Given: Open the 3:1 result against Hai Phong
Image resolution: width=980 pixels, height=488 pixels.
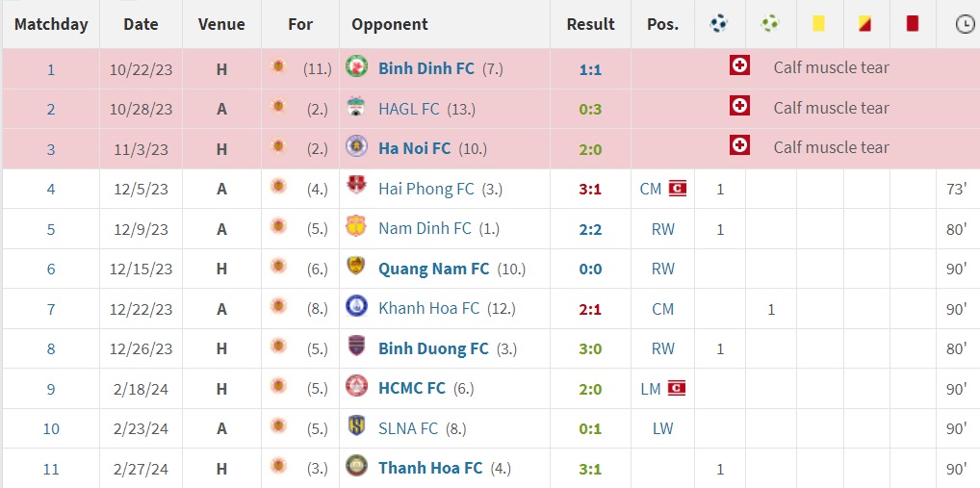Looking at the screenshot, I should click(590, 190).
